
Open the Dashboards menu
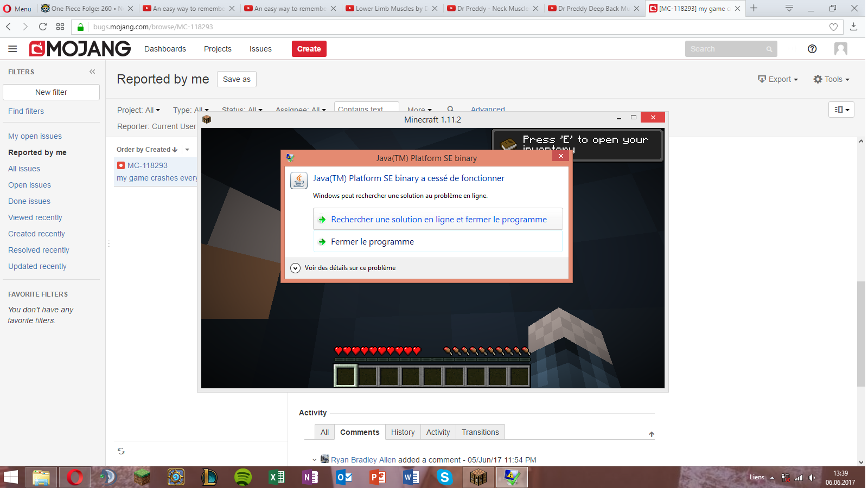(x=165, y=49)
